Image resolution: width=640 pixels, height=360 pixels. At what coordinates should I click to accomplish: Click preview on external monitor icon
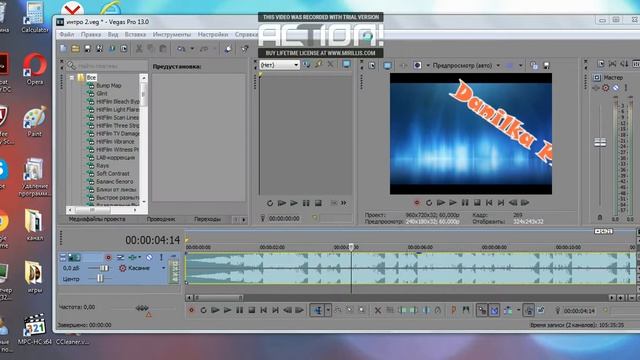(387, 65)
